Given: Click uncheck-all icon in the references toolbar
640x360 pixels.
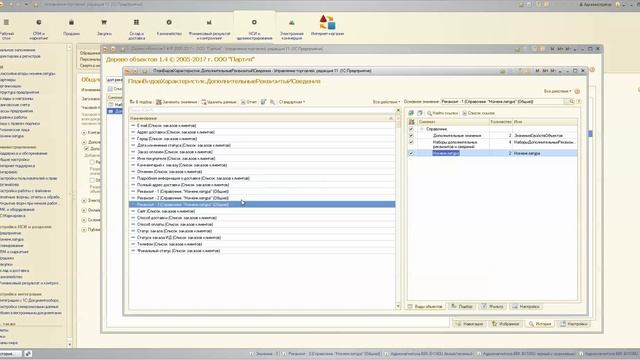Looking at the screenshot, I should (420, 113).
